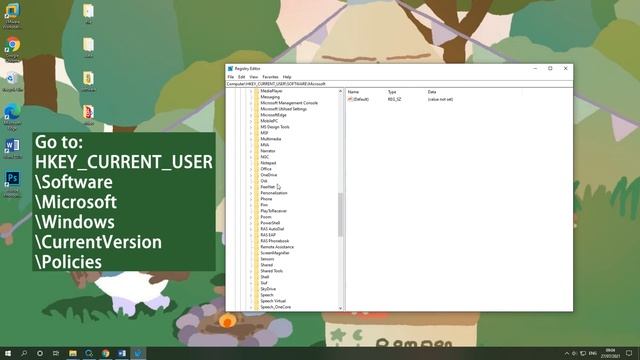The height and width of the screenshot is (360, 640).
Task: Open the Edit menu
Action: [242, 77]
